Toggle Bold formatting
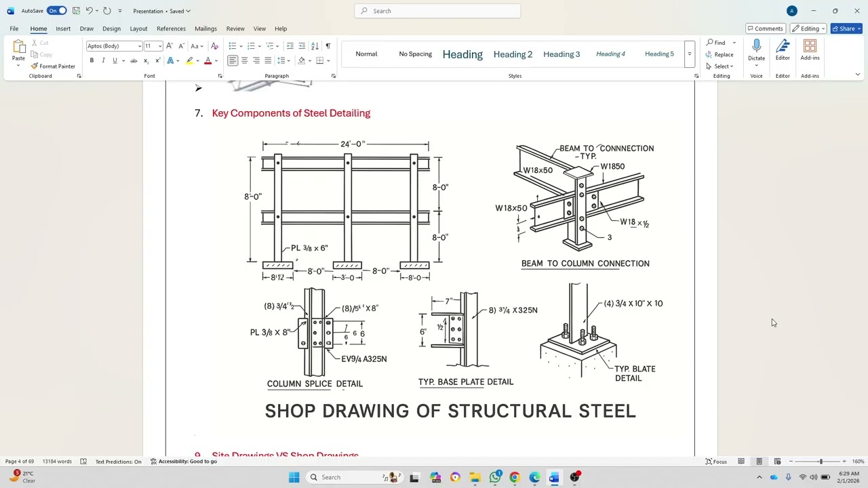This screenshot has height=488, width=868. [92, 60]
